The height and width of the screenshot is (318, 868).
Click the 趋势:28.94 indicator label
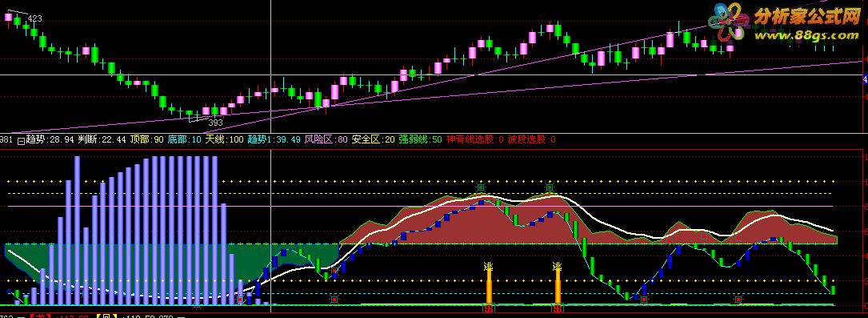click(50, 139)
